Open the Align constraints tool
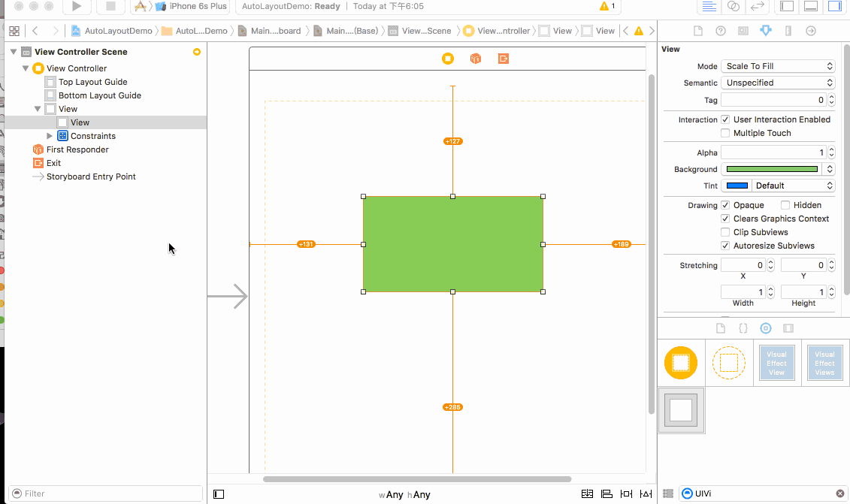This screenshot has height=504, width=850. 606,494
